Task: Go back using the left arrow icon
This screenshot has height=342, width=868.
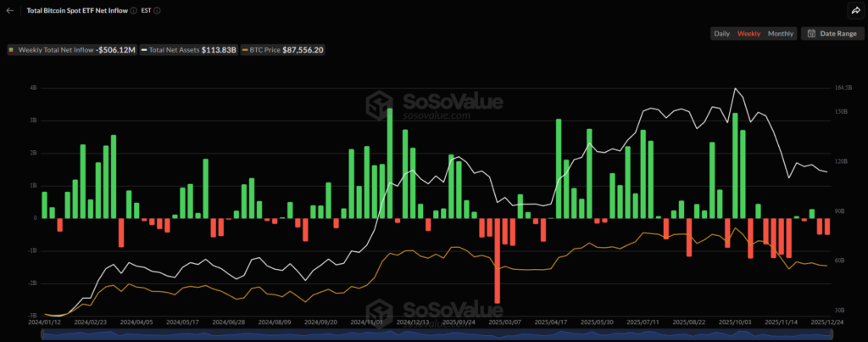Action: pos(10,10)
